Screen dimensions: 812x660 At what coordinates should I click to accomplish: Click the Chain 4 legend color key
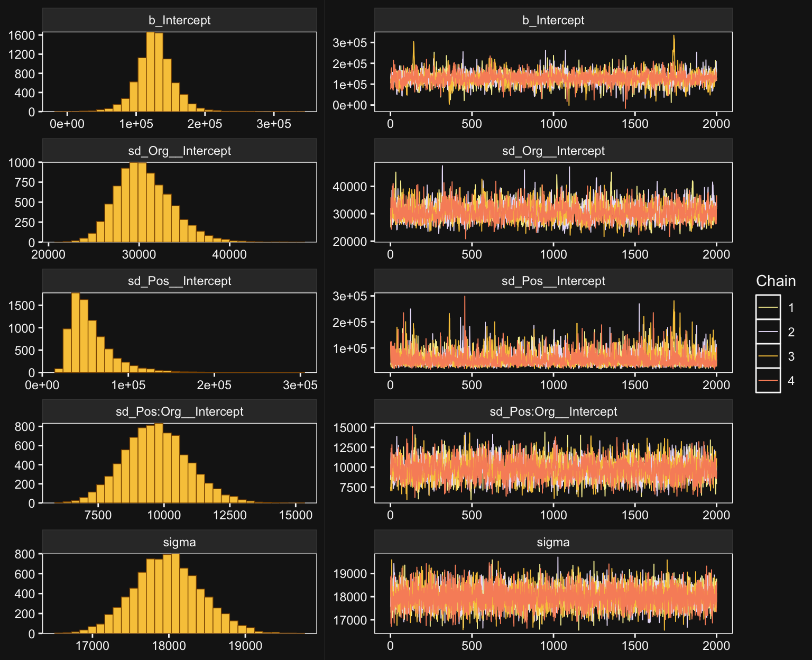[768, 380]
